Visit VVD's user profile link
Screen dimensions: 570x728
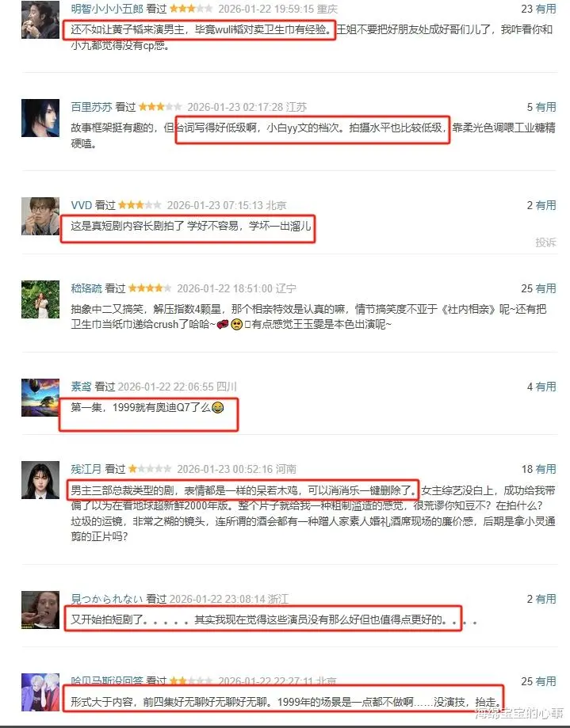pos(82,205)
